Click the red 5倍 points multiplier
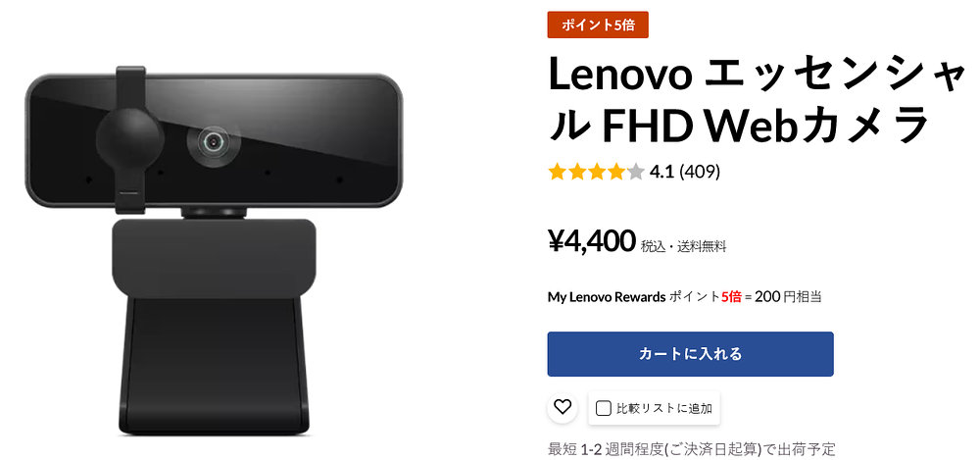 (x=731, y=297)
